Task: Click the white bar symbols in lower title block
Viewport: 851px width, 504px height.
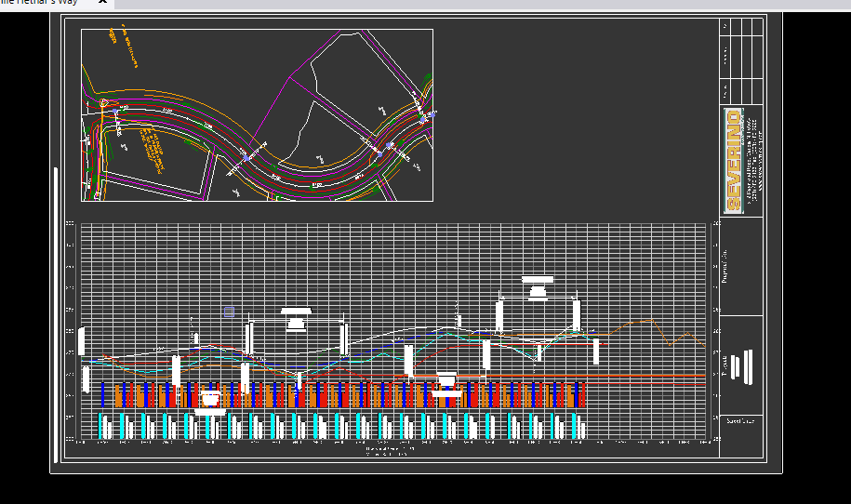Action: (x=741, y=365)
